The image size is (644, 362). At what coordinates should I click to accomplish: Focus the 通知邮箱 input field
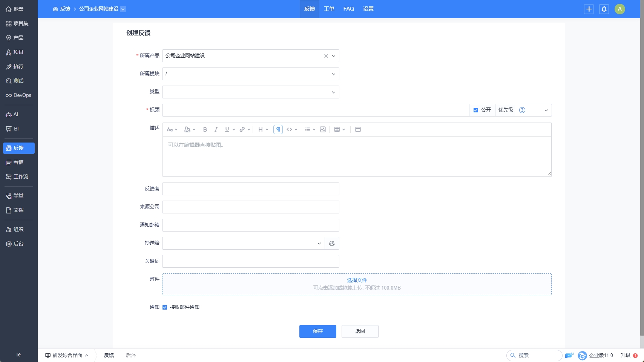251,225
